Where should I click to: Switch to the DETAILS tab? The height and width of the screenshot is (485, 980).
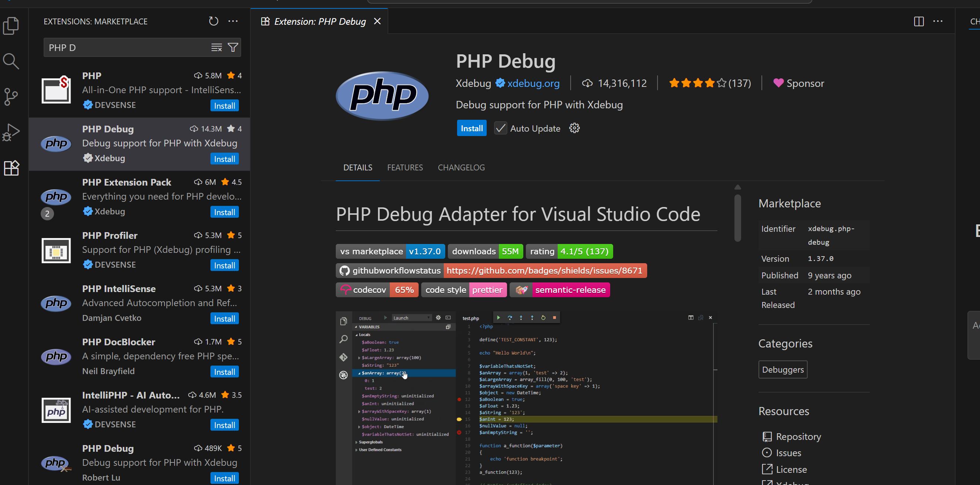point(358,167)
